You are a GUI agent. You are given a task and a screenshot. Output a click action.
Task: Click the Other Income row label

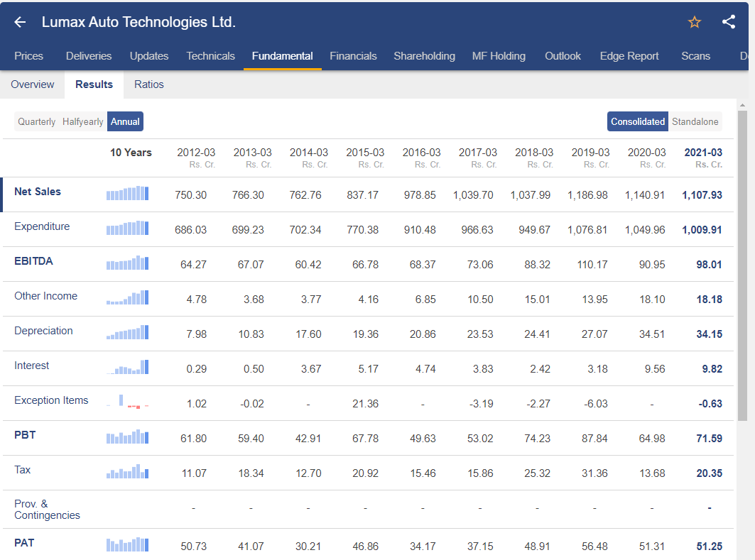(x=45, y=296)
